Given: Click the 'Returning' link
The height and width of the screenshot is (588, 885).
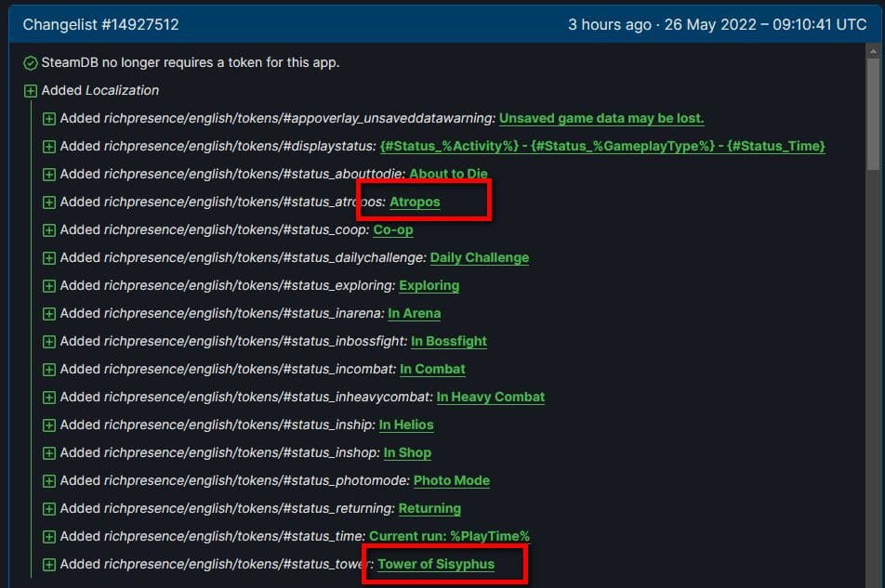Looking at the screenshot, I should pyautogui.click(x=429, y=509).
